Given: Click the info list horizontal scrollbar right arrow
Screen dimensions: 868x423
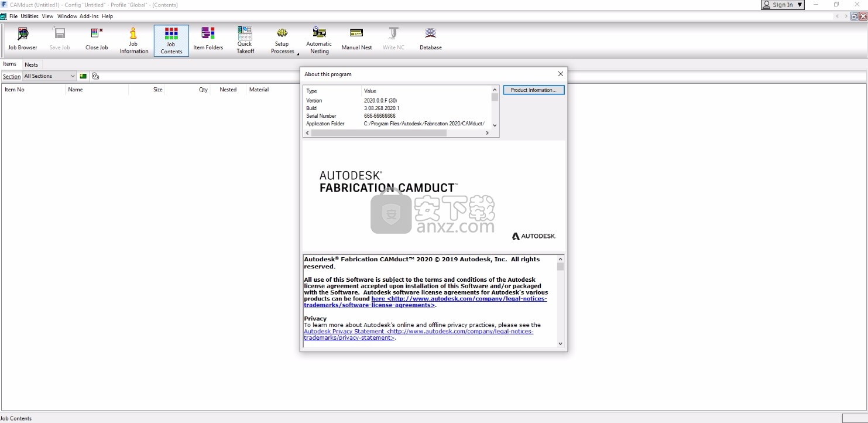Looking at the screenshot, I should pos(487,133).
